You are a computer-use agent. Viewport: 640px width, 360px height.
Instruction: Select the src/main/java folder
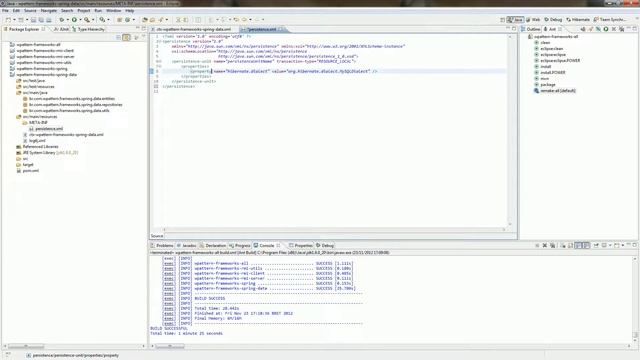pos(35,93)
